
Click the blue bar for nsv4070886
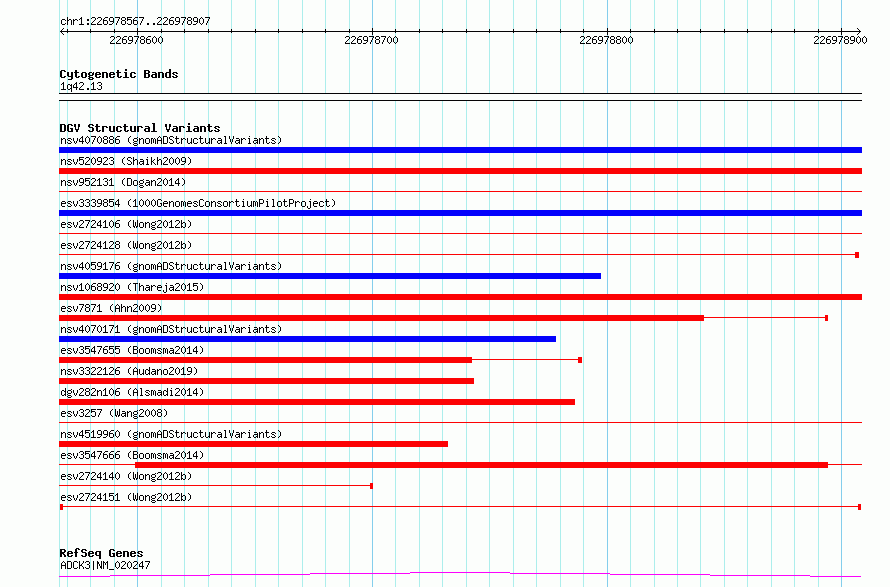[x=460, y=150]
